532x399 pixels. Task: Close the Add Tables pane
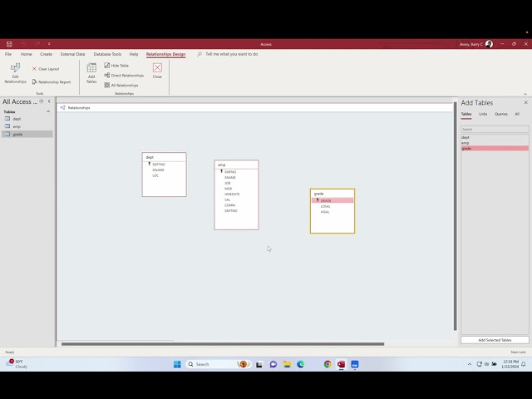tap(525, 102)
